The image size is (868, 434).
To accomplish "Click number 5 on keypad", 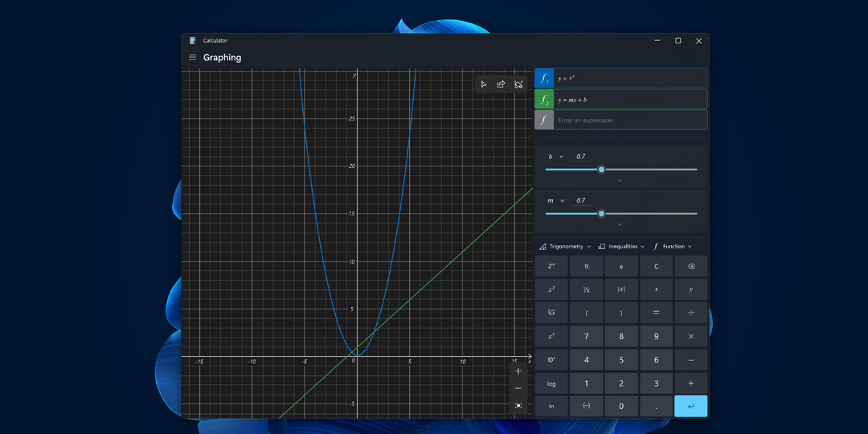I will point(621,360).
